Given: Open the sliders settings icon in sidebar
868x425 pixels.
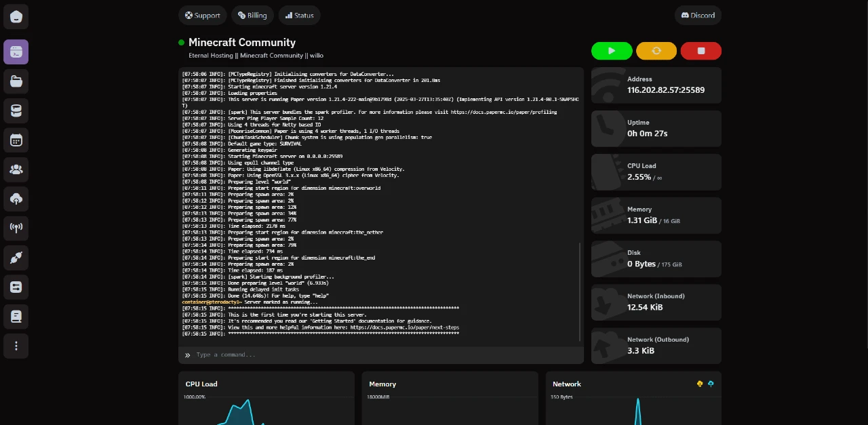Looking at the screenshot, I should click(x=16, y=287).
